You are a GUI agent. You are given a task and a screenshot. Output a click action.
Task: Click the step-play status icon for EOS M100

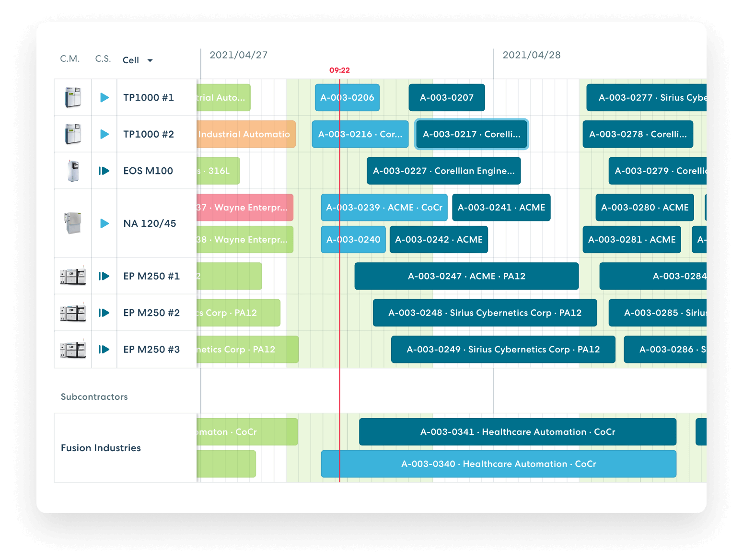coord(104,171)
